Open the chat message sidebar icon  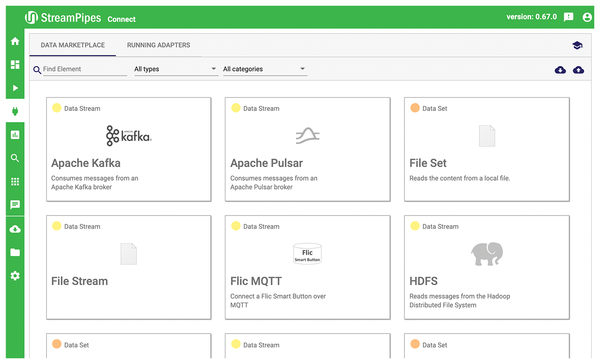pyautogui.click(x=15, y=205)
